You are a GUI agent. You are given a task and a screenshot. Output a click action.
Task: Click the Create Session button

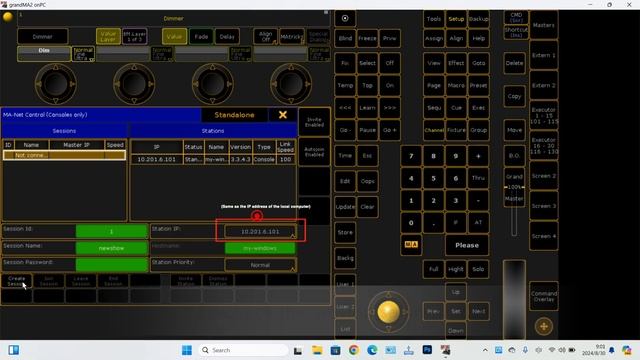pos(17,281)
